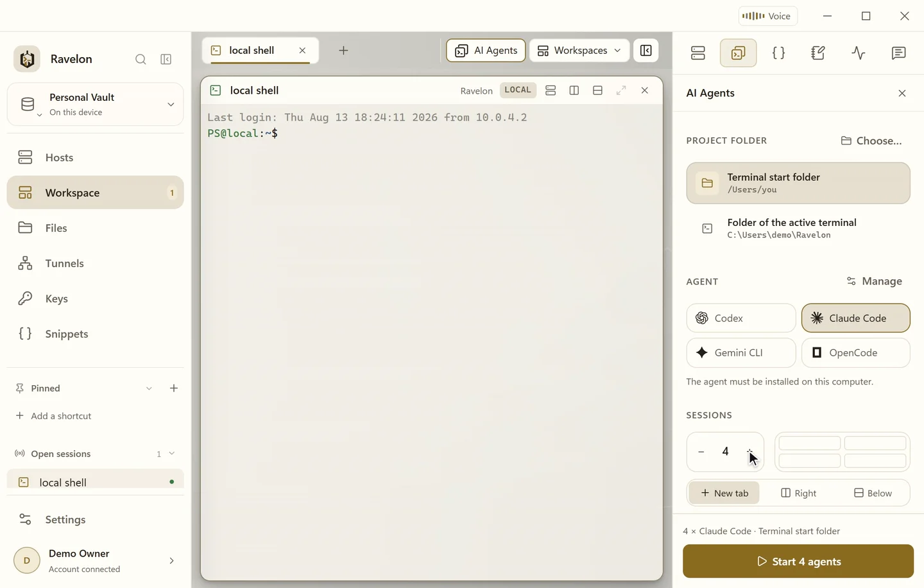Start 4 agents

pos(798,561)
